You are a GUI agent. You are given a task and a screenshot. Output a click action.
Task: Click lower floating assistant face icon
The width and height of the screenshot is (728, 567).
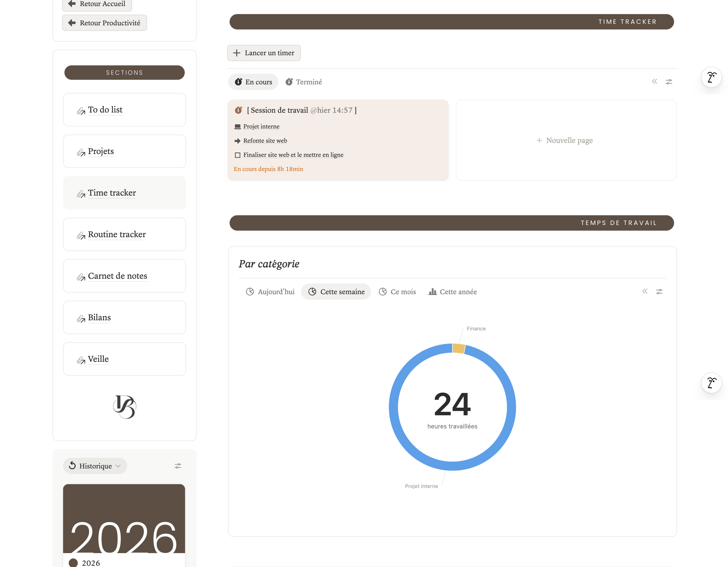click(711, 383)
